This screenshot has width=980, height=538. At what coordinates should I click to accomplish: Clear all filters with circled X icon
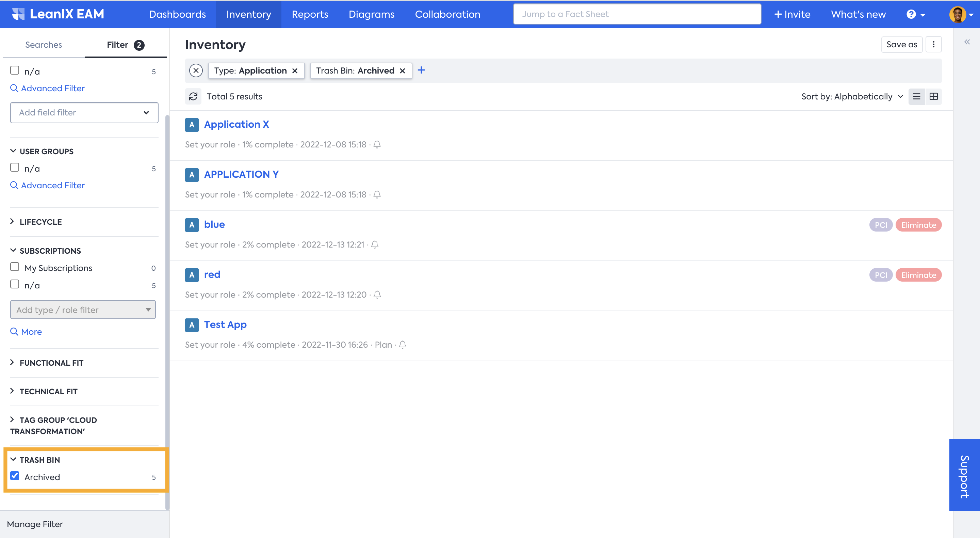pos(196,71)
